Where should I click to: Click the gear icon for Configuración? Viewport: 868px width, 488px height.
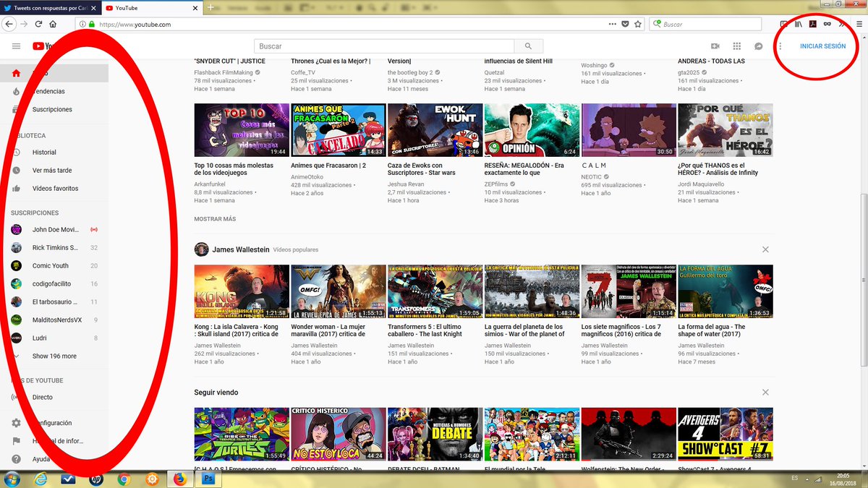[16, 423]
